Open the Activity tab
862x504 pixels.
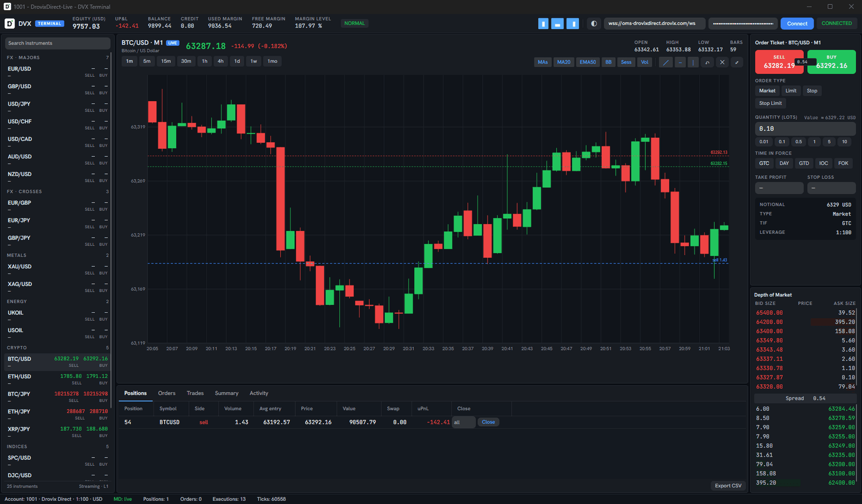coord(259,393)
